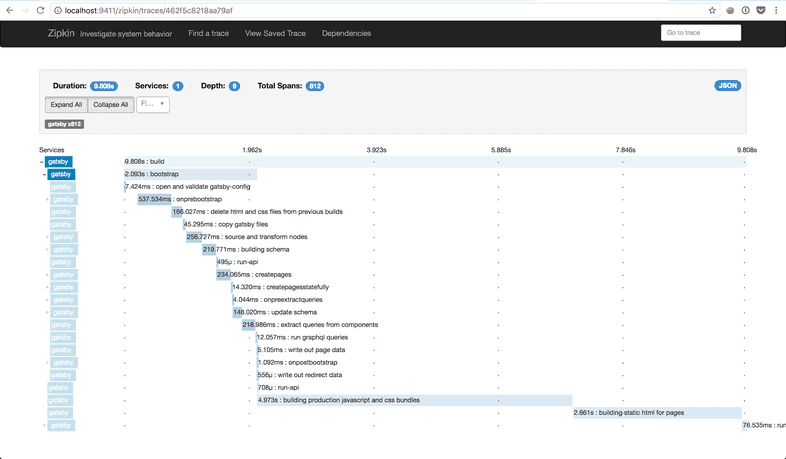Bookmark this page with the star icon
This screenshot has width=786, height=459.
click(712, 9)
